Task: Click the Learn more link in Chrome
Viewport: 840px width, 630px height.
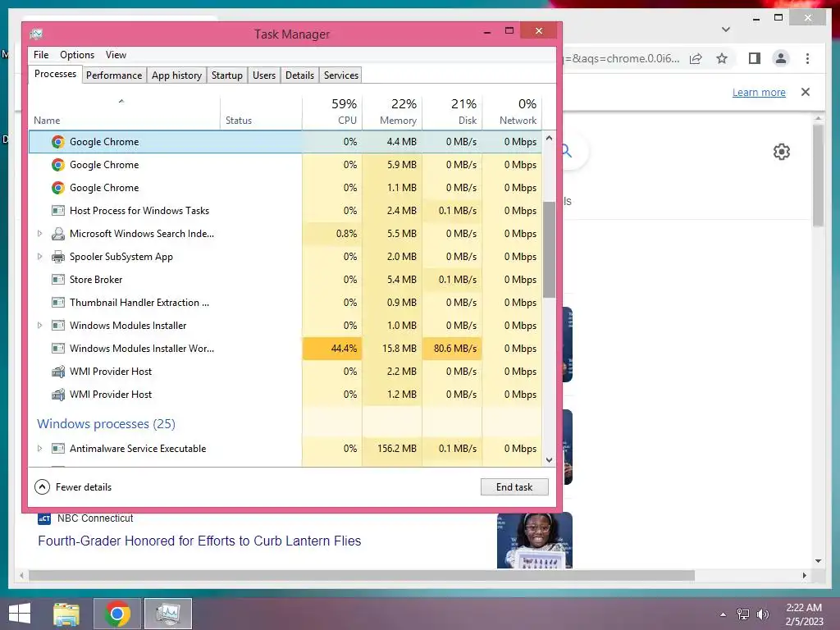Action: pos(759,92)
